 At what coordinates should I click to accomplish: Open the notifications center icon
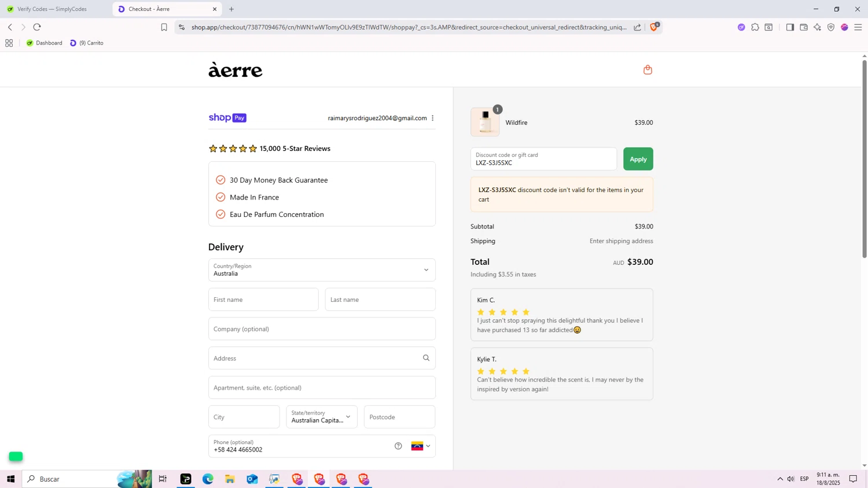tap(853, 479)
